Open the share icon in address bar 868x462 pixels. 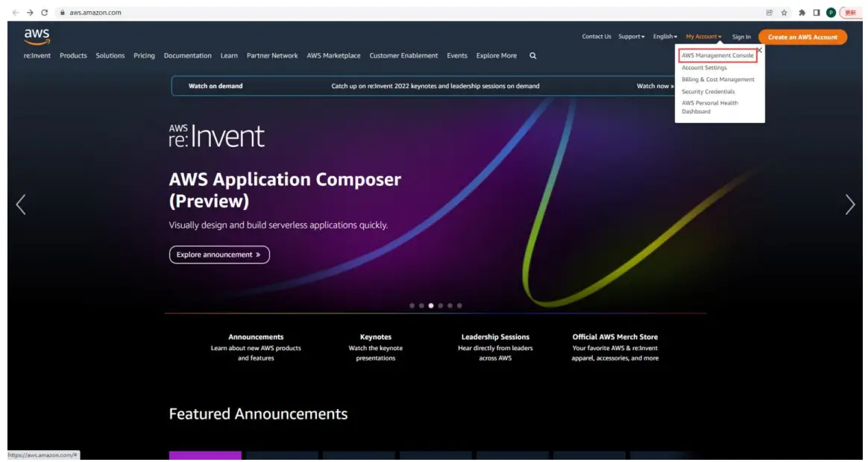pos(770,13)
